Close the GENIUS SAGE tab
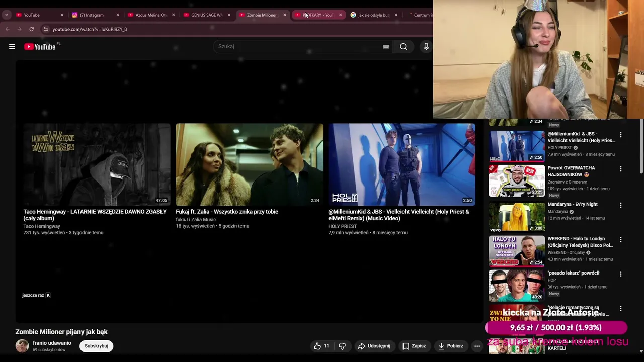This screenshot has width=644, height=362. 229,15
